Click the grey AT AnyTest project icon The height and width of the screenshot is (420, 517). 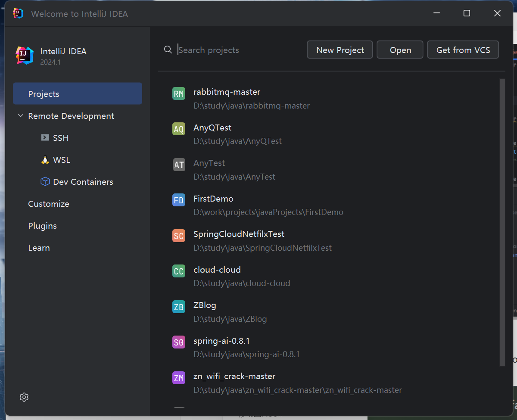(179, 165)
